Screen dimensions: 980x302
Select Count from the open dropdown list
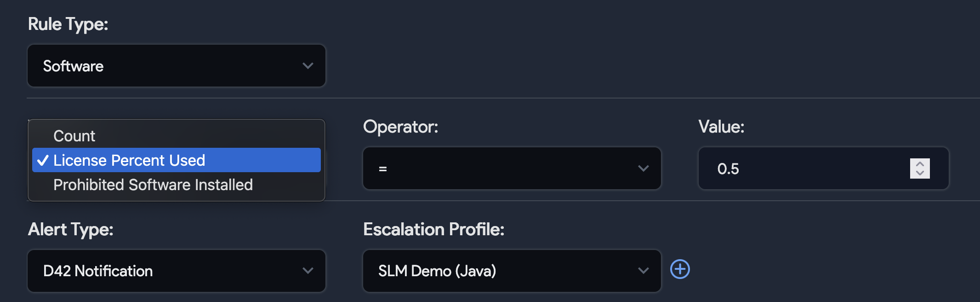(74, 135)
